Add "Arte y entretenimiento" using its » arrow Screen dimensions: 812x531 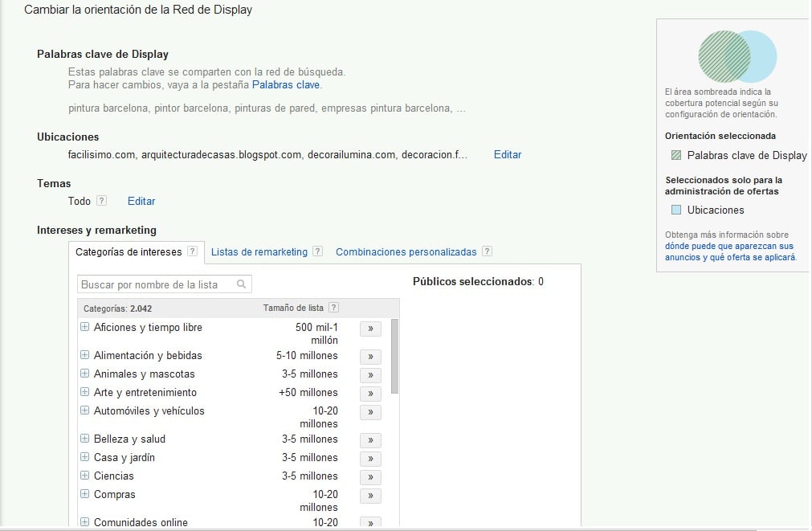[x=369, y=394]
